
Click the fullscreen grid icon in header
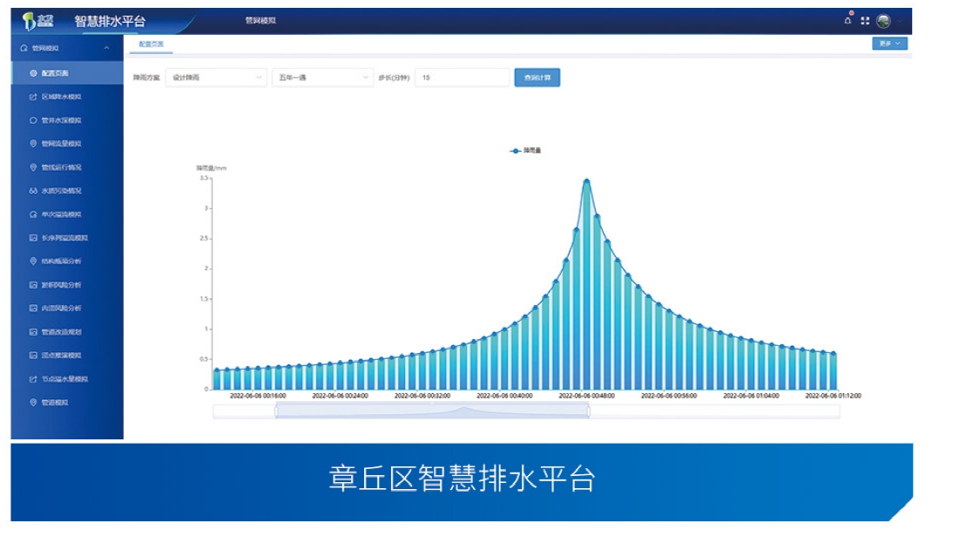click(x=865, y=21)
